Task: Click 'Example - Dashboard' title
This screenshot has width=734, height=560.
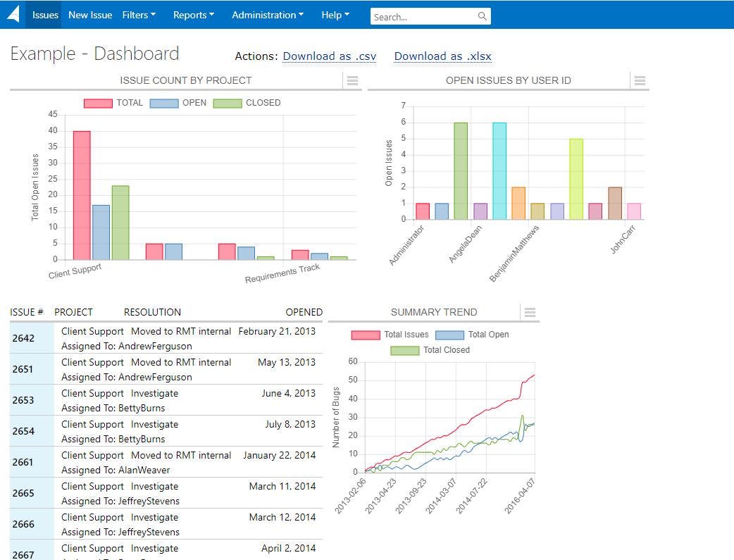Action: tap(94, 54)
